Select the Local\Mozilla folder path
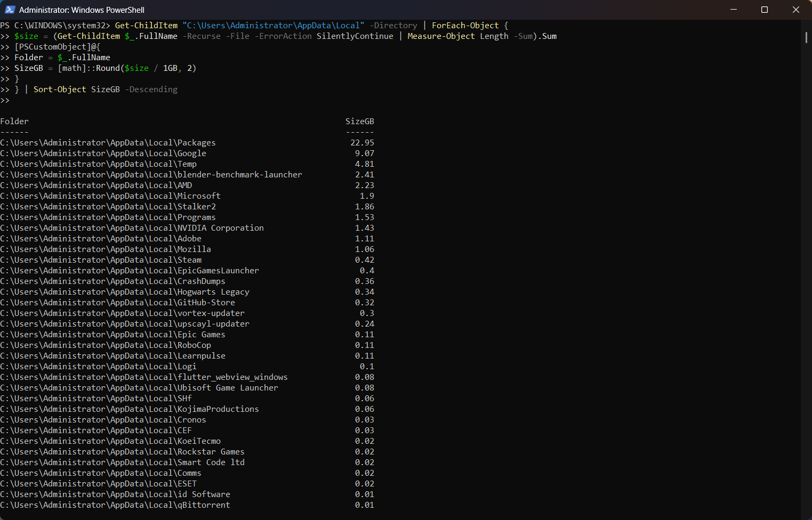The image size is (812, 520). coord(106,249)
